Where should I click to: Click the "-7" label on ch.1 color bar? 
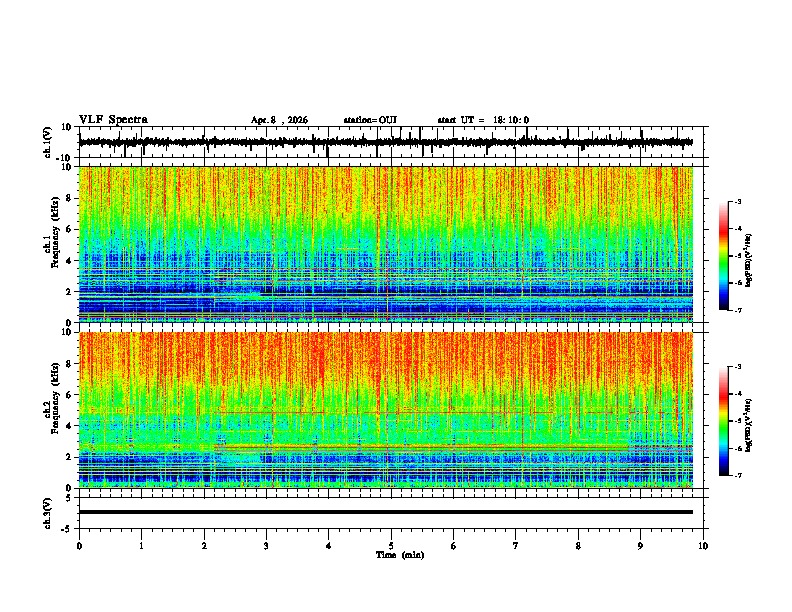738,310
